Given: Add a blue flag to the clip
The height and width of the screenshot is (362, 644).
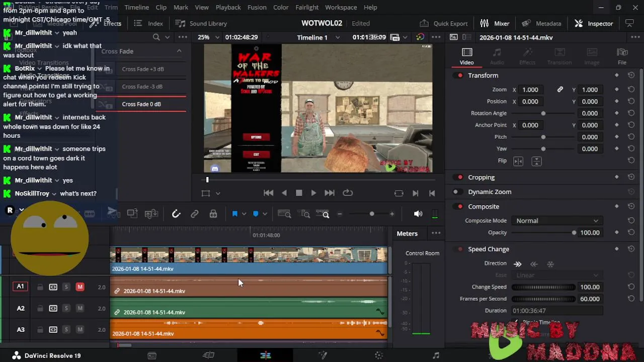Looking at the screenshot, I should click(x=234, y=214).
